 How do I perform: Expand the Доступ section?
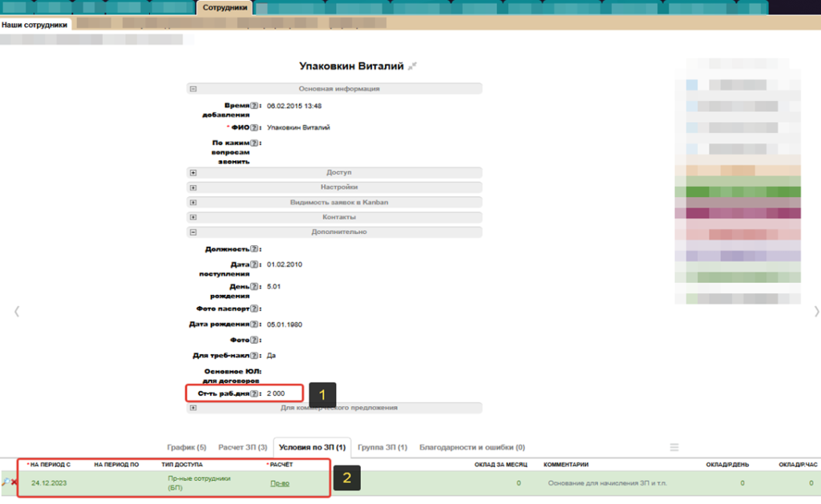(193, 173)
